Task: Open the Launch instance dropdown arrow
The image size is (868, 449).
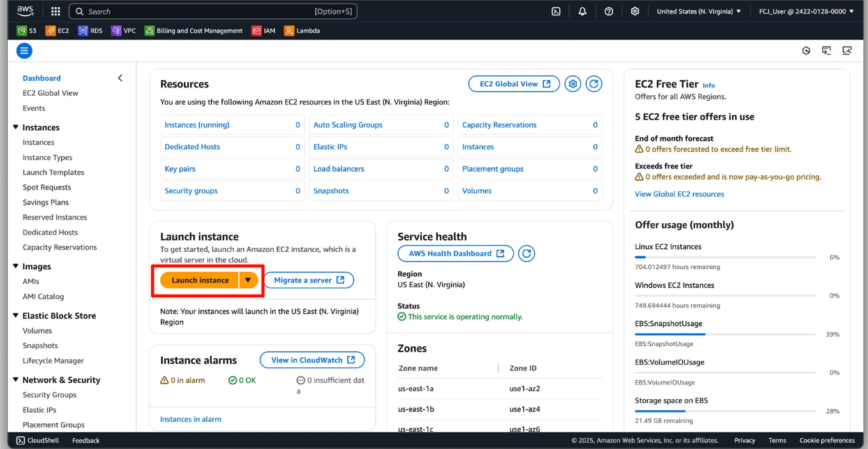Action: pos(248,280)
